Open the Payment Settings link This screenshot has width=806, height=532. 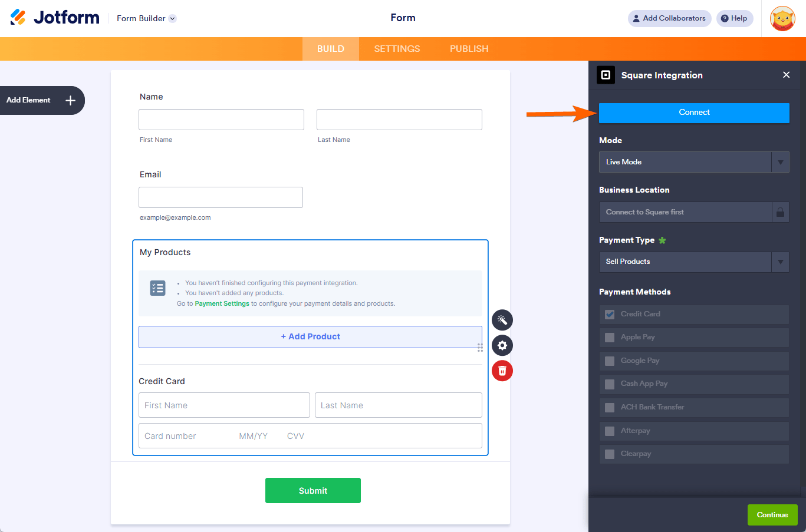pos(222,304)
